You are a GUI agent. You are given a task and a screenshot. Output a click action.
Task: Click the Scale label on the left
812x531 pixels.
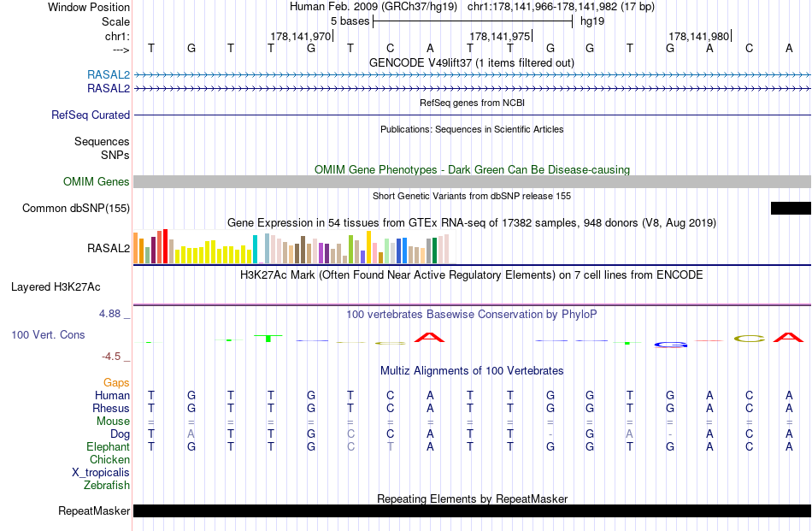[x=115, y=21]
